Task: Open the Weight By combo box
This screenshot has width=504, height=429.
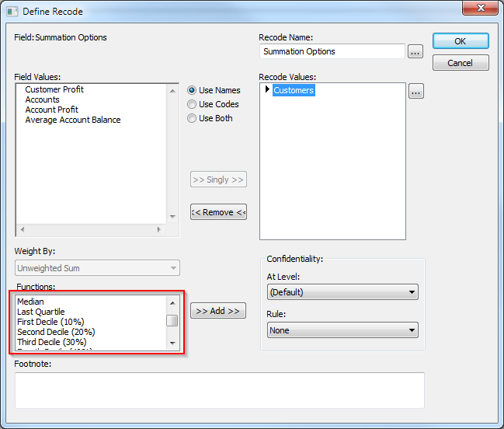Action: (97, 268)
